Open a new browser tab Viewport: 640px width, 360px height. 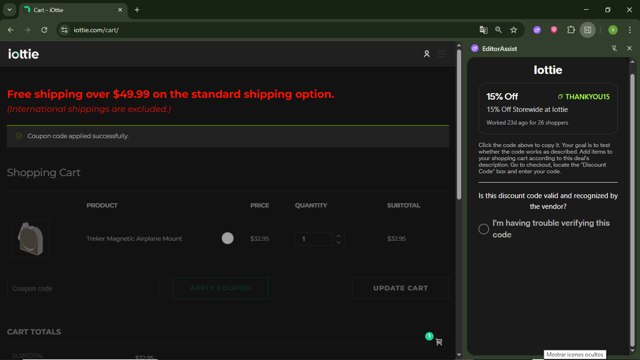click(x=137, y=10)
